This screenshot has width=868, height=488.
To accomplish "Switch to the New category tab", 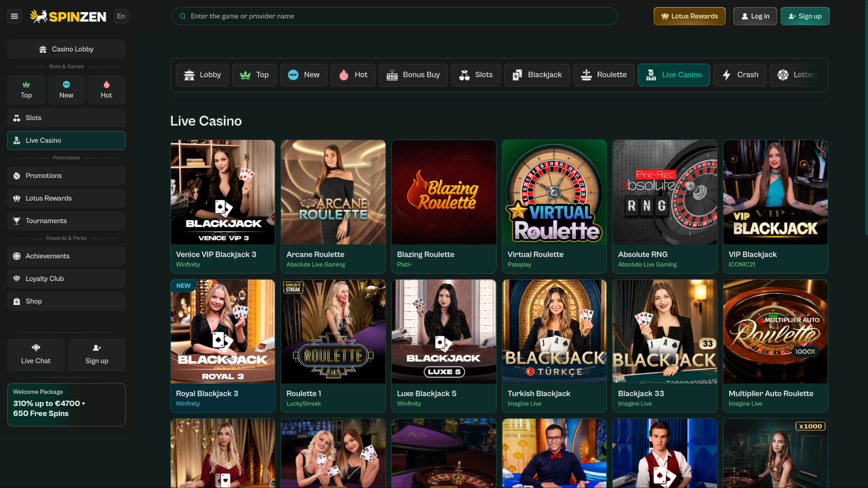I will coord(303,75).
